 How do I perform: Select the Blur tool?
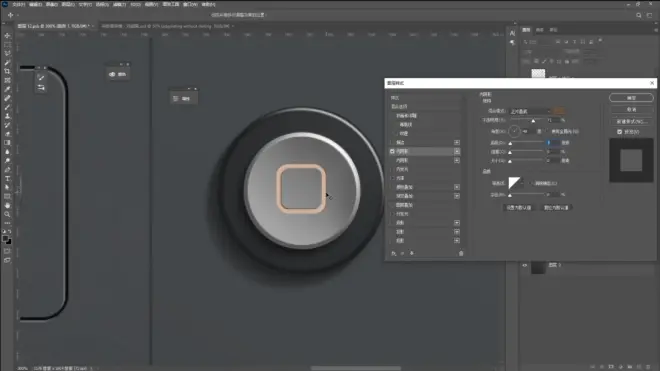coord(7,152)
